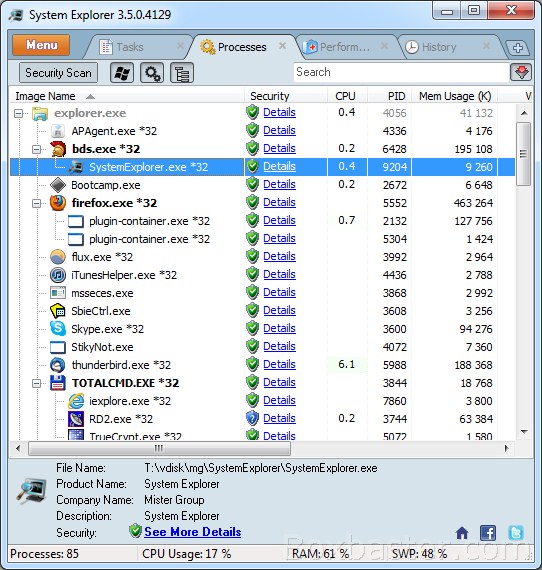Click the StikyNot.exe process icon

(x=58, y=347)
